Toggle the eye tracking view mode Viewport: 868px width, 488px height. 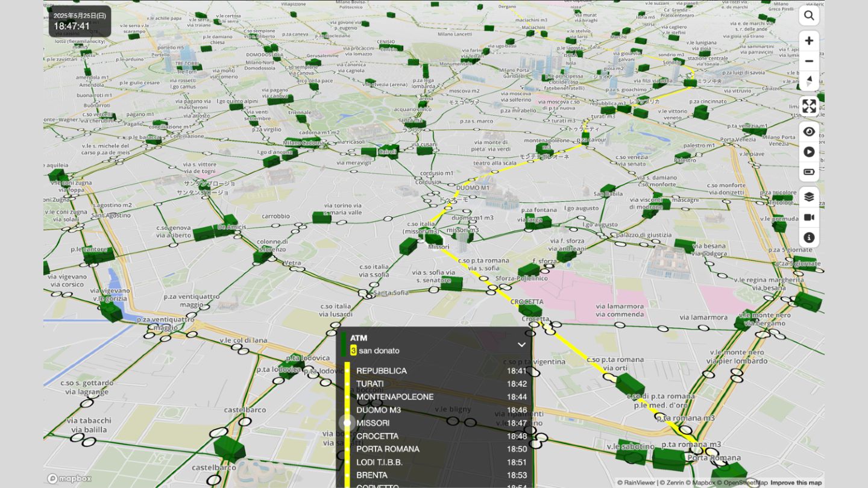[x=809, y=132]
